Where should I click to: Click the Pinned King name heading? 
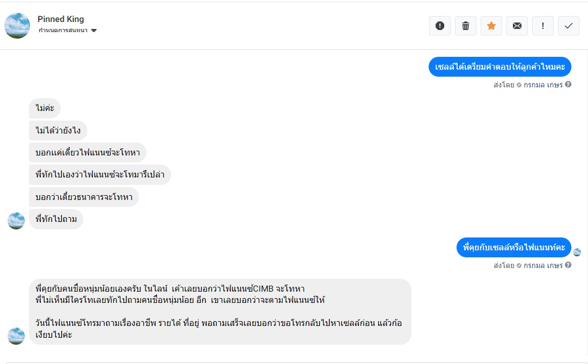click(61, 19)
